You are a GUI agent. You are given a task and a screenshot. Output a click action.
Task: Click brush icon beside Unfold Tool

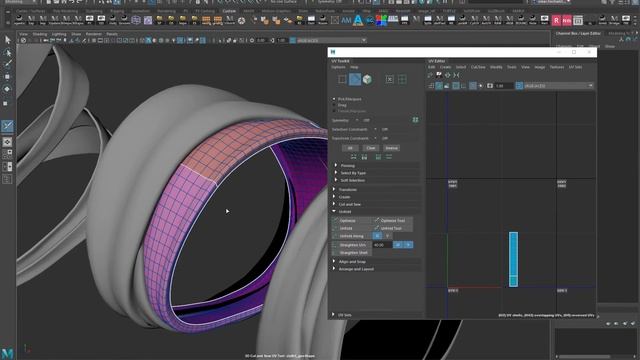point(376,228)
